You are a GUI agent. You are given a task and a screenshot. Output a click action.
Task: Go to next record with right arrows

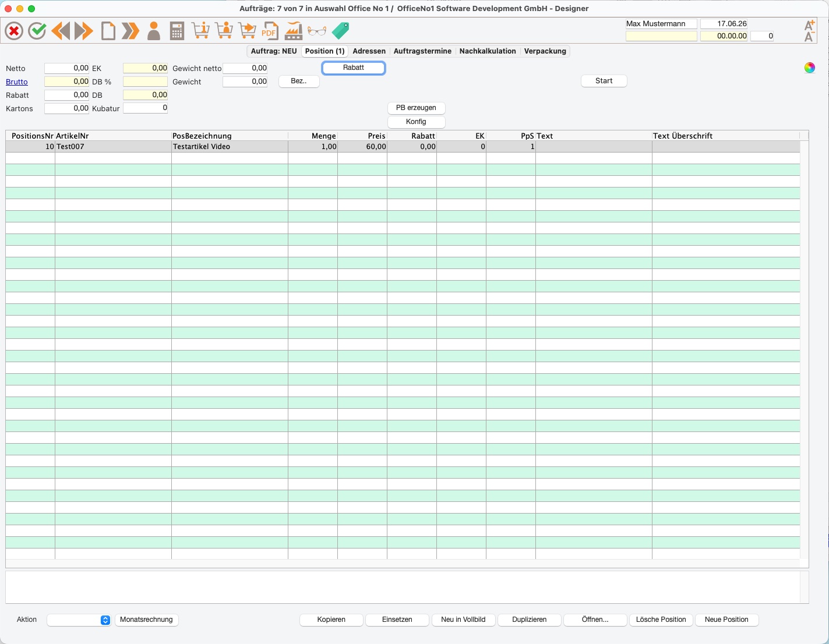(x=84, y=31)
